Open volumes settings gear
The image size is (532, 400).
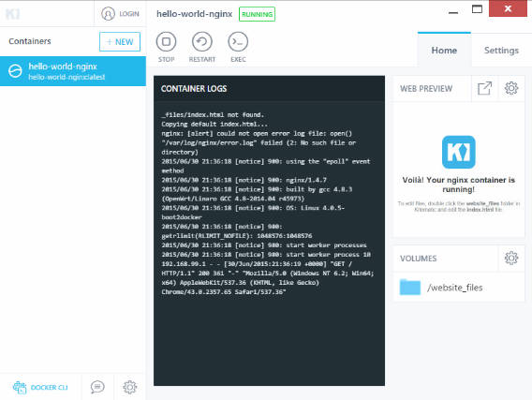coord(511,259)
